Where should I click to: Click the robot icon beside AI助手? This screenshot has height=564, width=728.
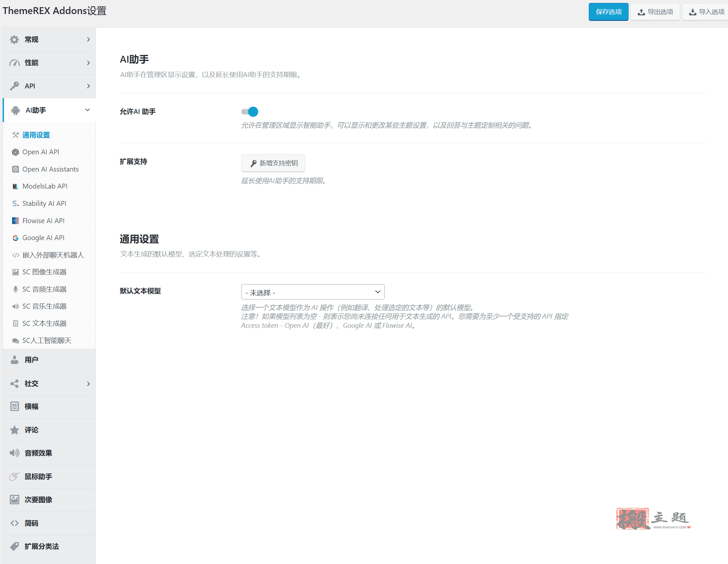[15, 110]
